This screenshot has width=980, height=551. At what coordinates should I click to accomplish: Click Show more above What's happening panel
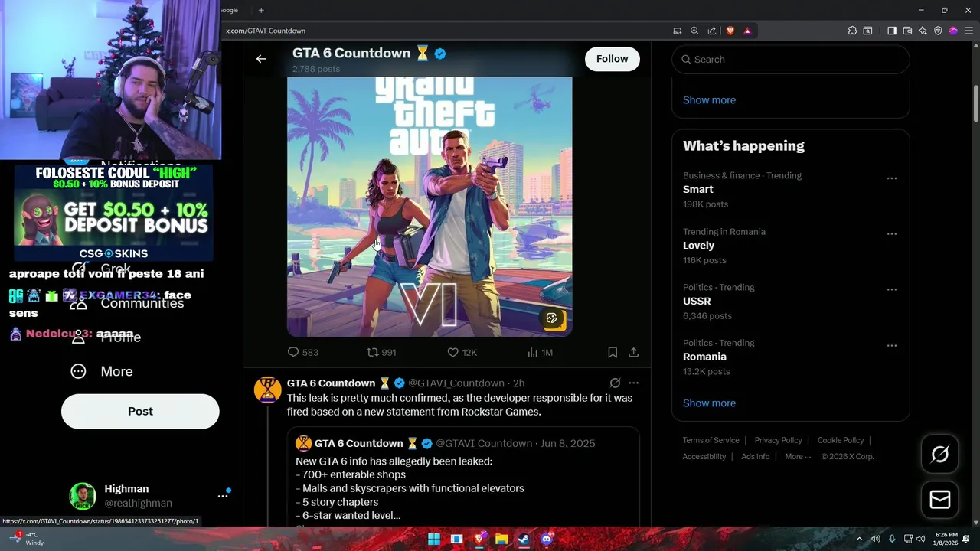pos(709,100)
